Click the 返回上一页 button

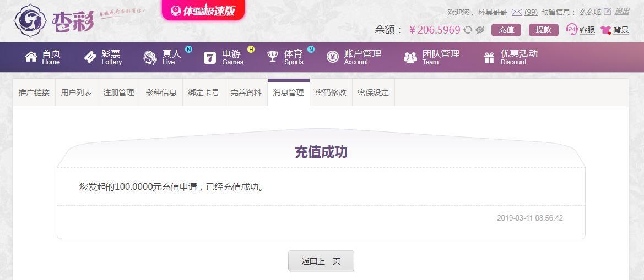tap(321, 261)
